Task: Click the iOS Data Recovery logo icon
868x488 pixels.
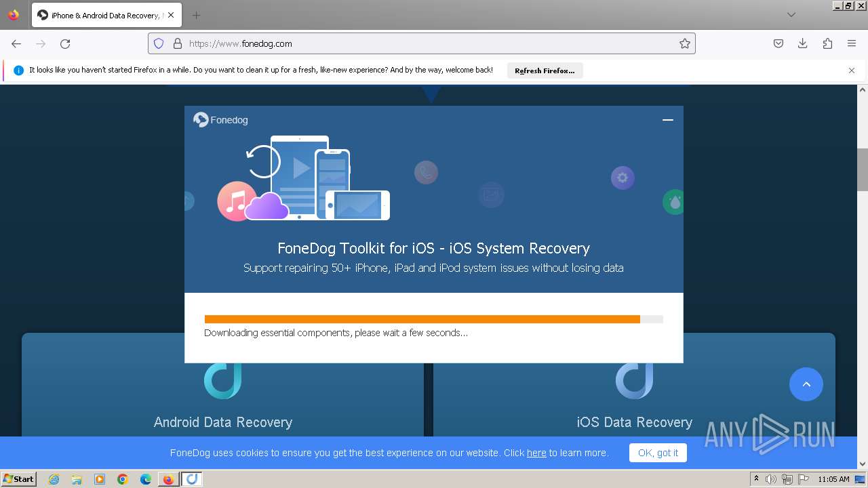Action: [x=635, y=380]
